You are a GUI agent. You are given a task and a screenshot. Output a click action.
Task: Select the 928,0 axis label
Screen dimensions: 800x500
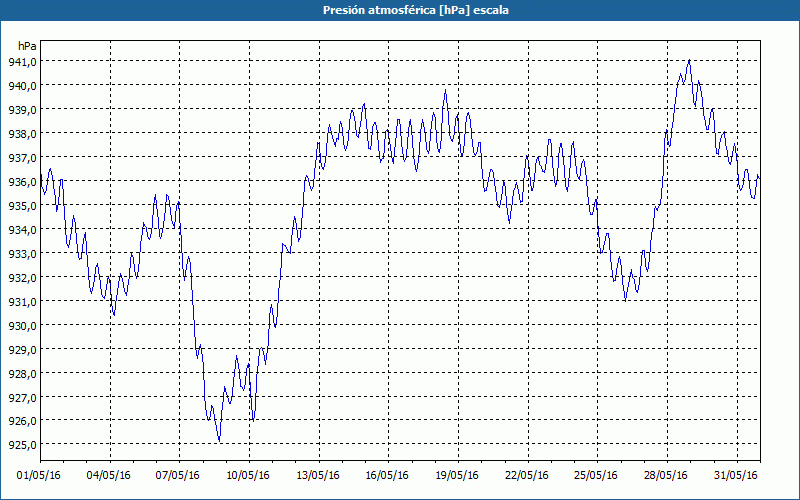click(x=22, y=373)
